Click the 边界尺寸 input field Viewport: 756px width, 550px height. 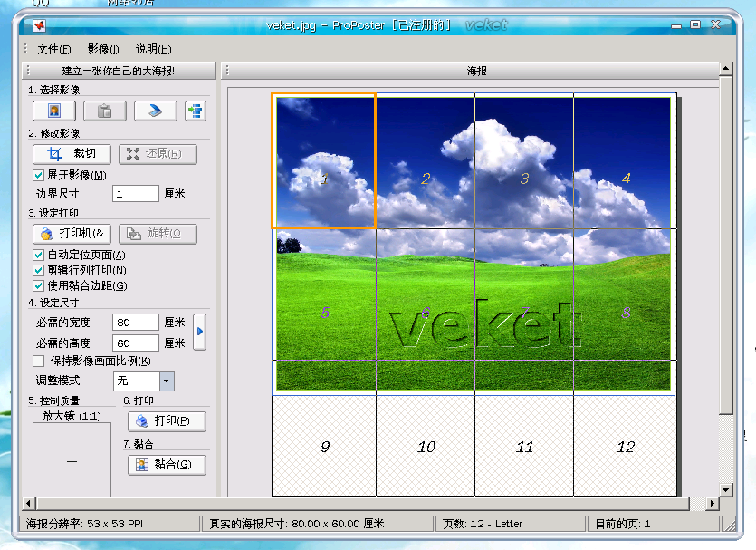(x=136, y=194)
